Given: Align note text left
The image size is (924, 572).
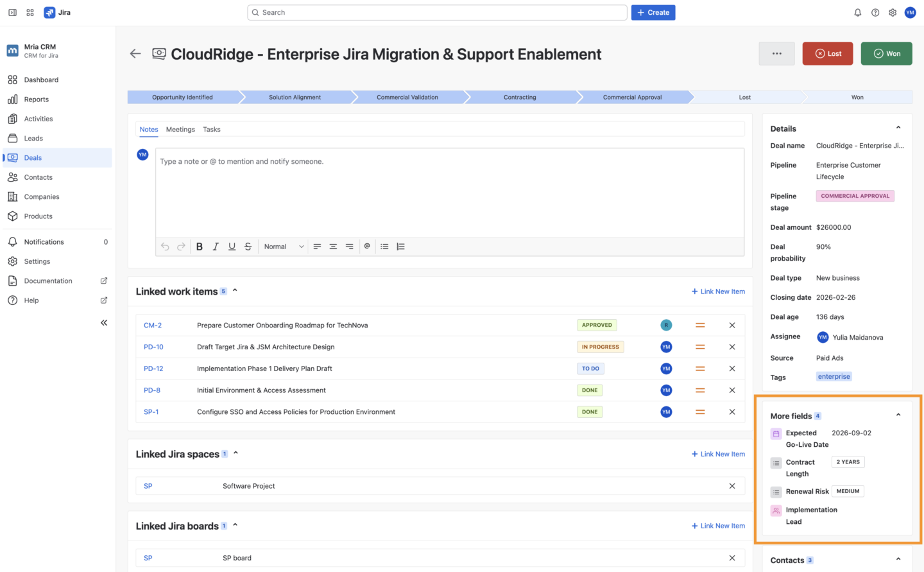Looking at the screenshot, I should point(317,247).
